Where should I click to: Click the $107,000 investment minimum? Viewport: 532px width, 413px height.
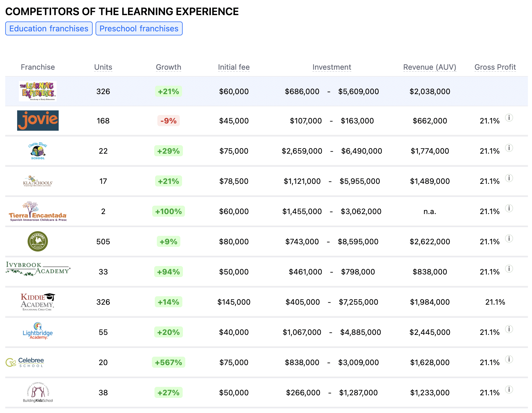pos(306,121)
